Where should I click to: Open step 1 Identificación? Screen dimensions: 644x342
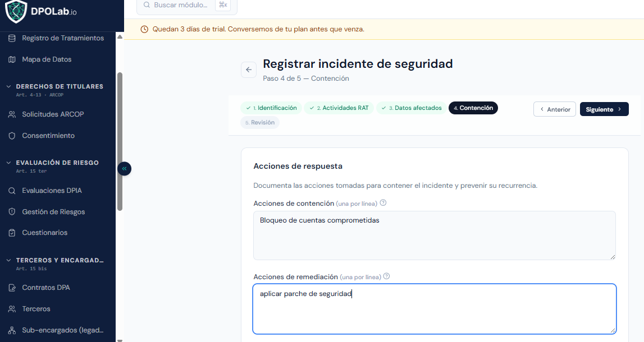click(271, 108)
